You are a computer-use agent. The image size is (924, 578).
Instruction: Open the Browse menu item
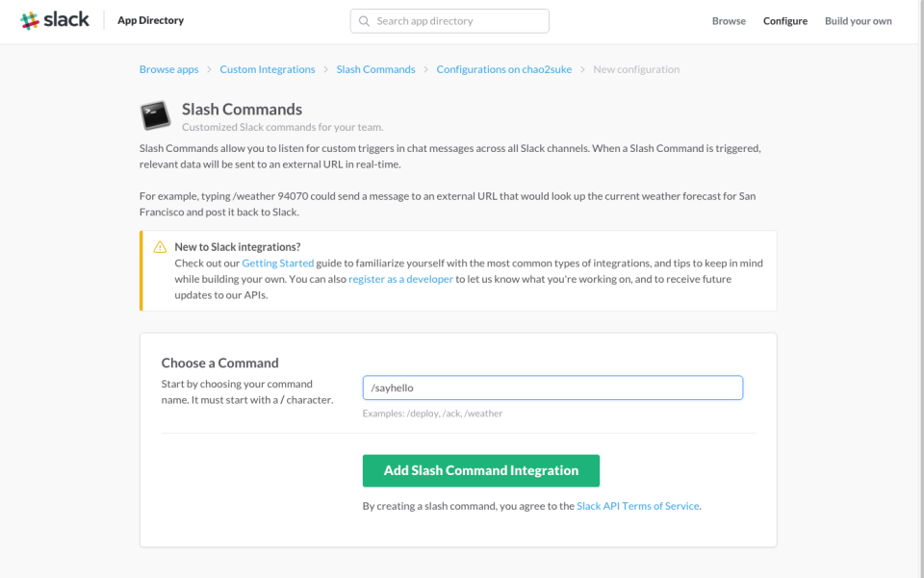[x=729, y=20]
